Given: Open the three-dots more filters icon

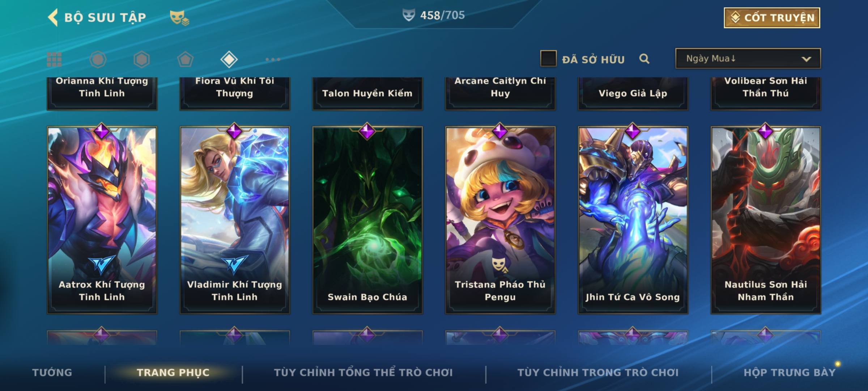Looking at the screenshot, I should (x=273, y=59).
